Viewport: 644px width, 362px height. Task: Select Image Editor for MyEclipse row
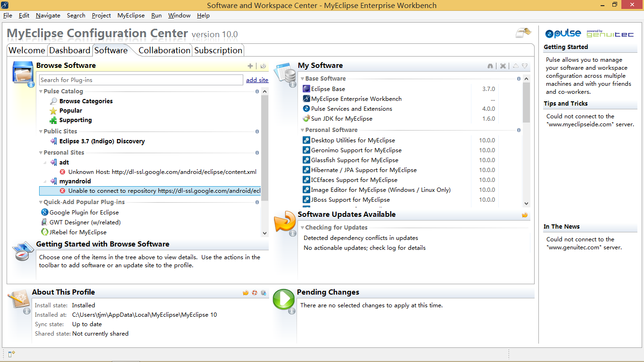click(x=381, y=190)
